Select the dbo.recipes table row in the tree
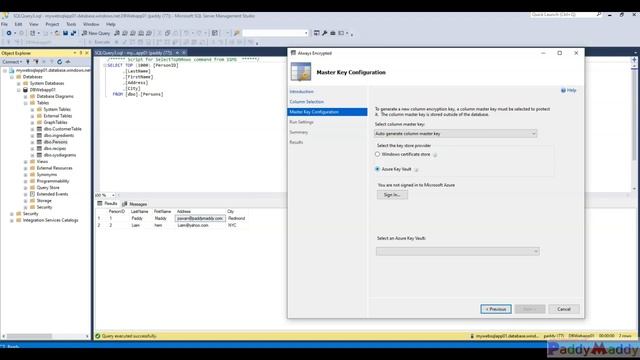Screen dimensions: 640x360 (x=55, y=149)
